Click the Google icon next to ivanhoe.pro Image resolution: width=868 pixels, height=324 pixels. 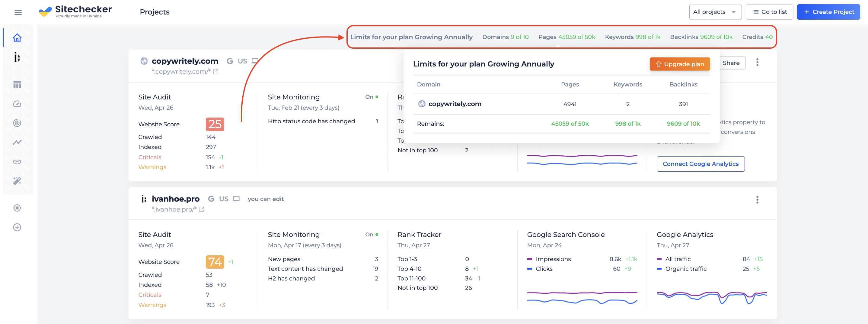coord(211,199)
